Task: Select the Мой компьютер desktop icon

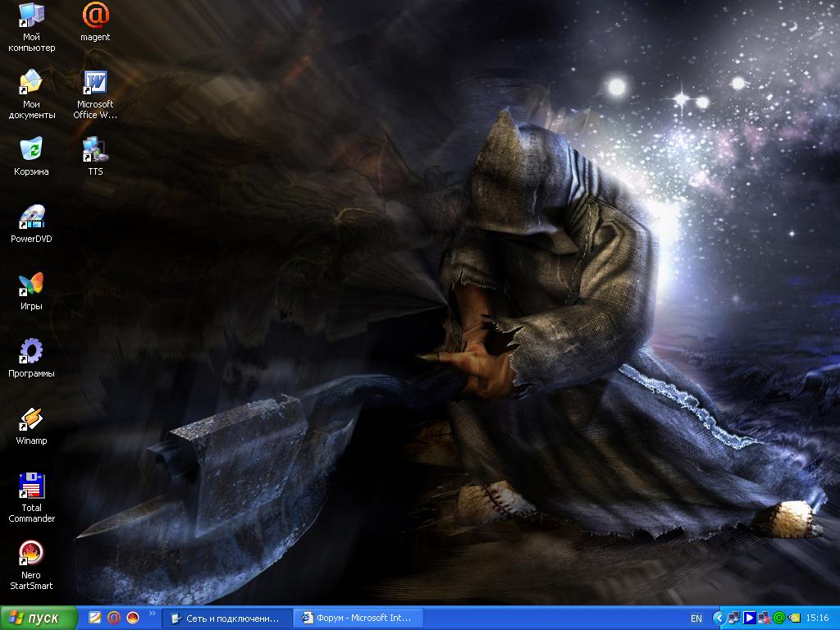Action: (32, 27)
